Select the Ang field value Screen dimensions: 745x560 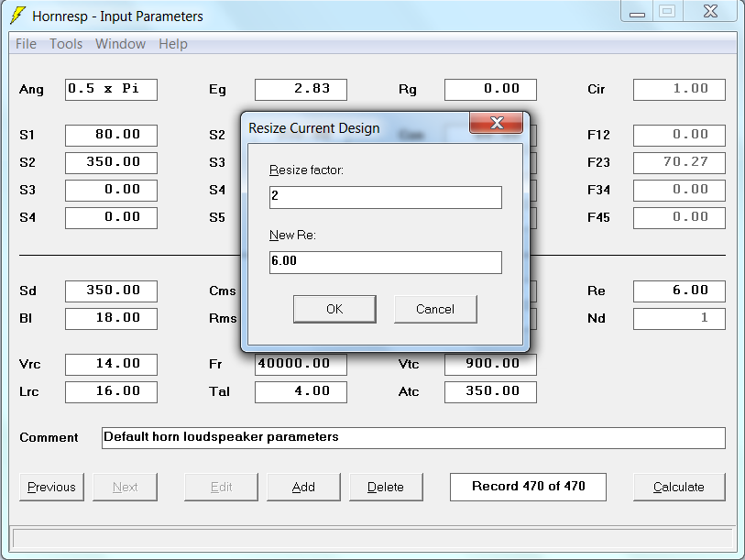click(x=111, y=90)
